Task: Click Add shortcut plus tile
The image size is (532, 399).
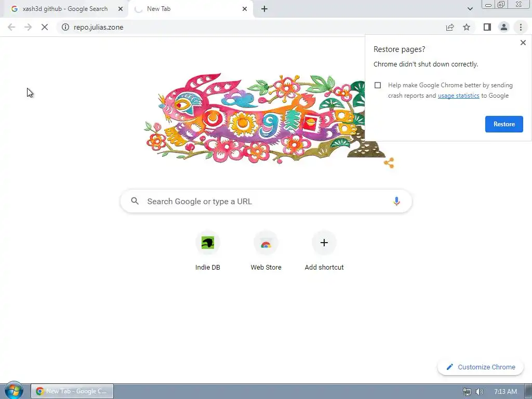Action: coord(324,251)
